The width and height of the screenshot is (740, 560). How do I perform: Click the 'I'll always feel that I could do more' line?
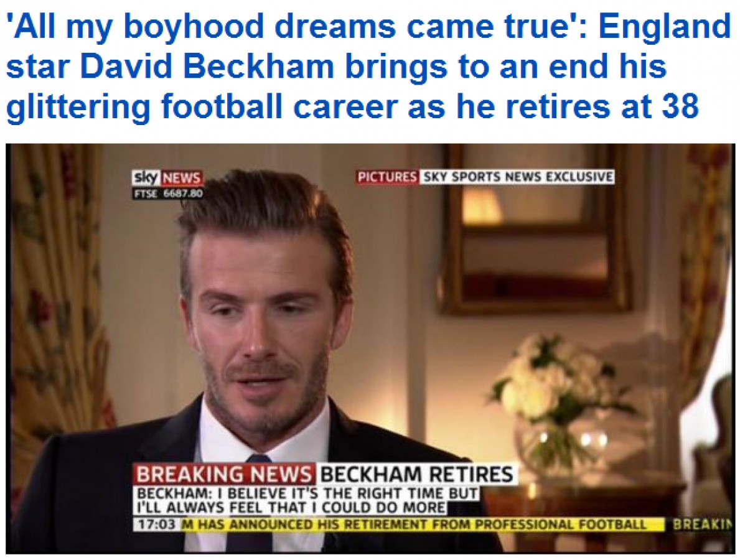click(291, 508)
